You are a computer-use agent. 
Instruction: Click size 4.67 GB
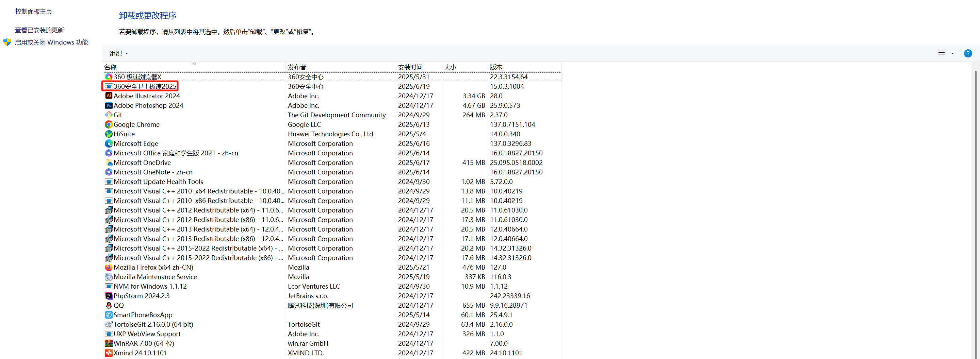coord(474,105)
